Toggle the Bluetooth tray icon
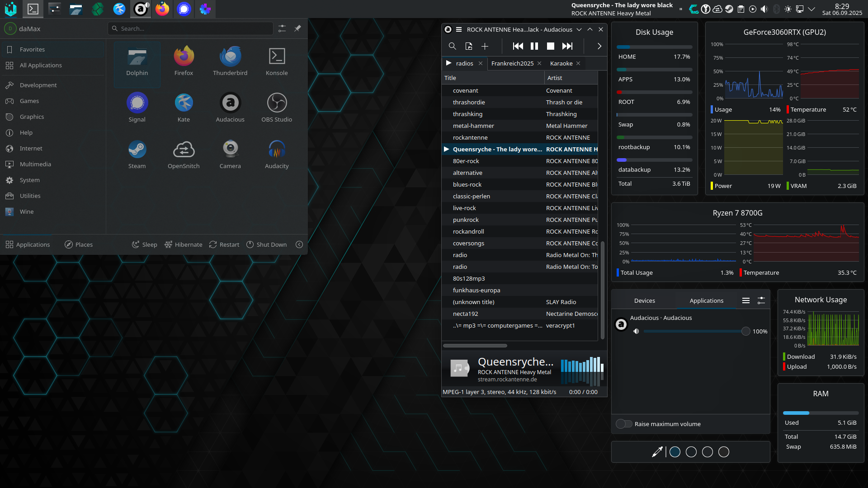868x488 pixels. point(776,9)
